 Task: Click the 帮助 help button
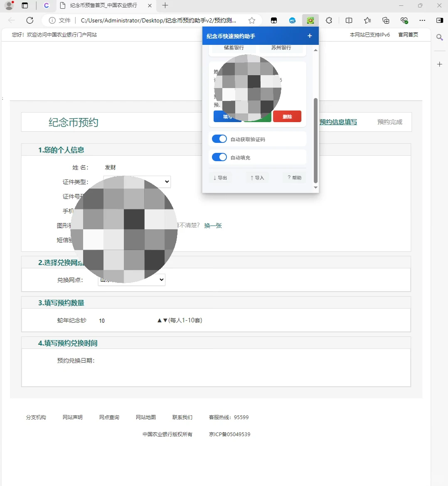[294, 178]
